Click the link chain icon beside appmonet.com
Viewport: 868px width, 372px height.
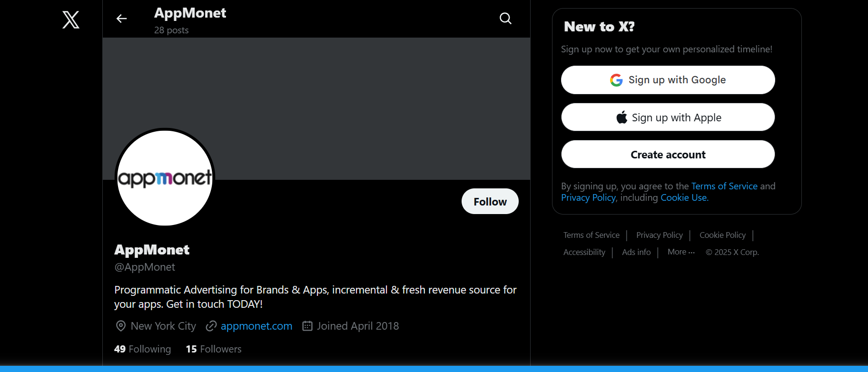coord(211,326)
